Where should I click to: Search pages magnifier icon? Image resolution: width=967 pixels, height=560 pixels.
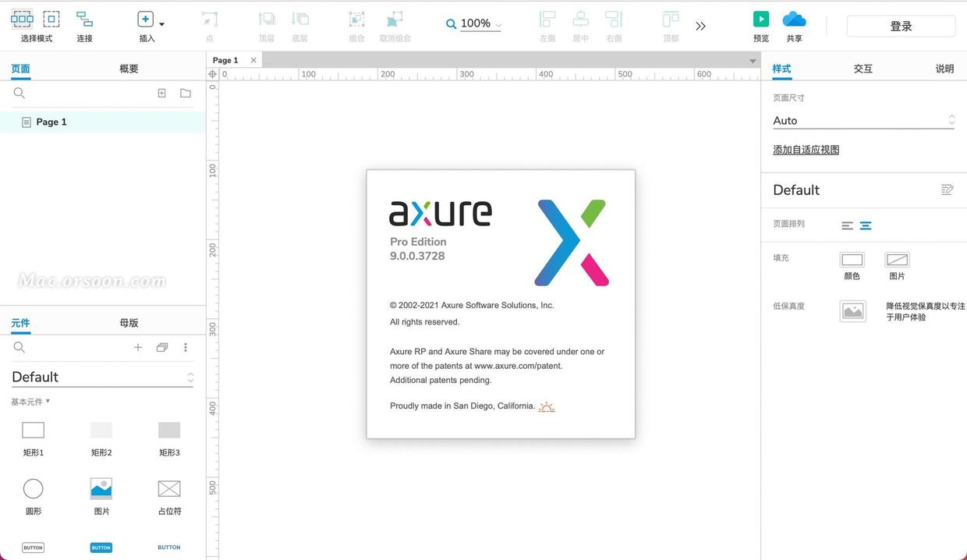point(19,93)
